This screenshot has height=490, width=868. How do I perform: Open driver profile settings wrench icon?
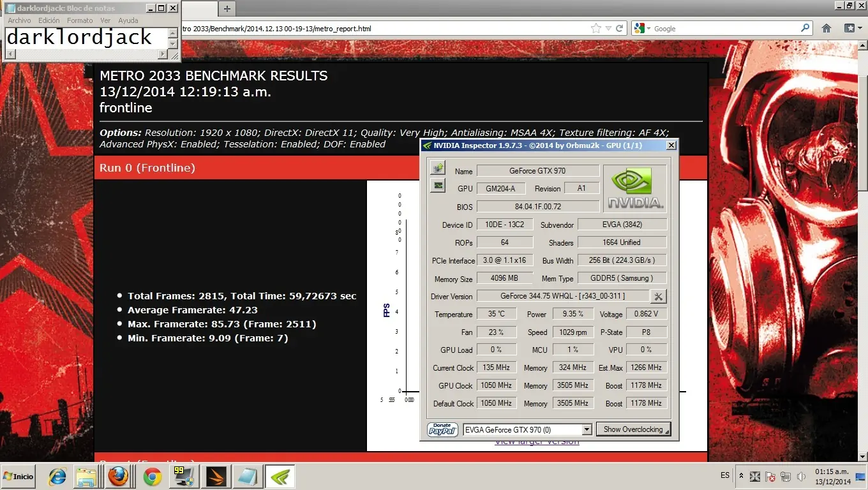(x=659, y=296)
